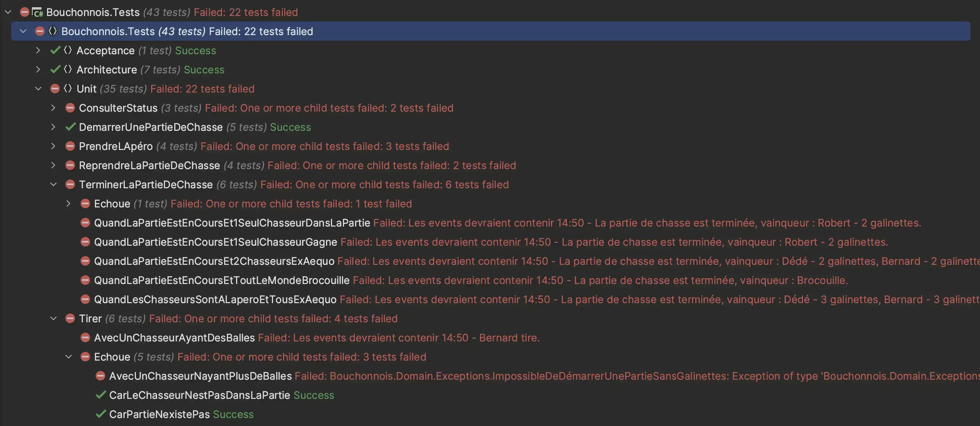Expand the ReprendreLaPartieDeChasse test group

coord(53,165)
